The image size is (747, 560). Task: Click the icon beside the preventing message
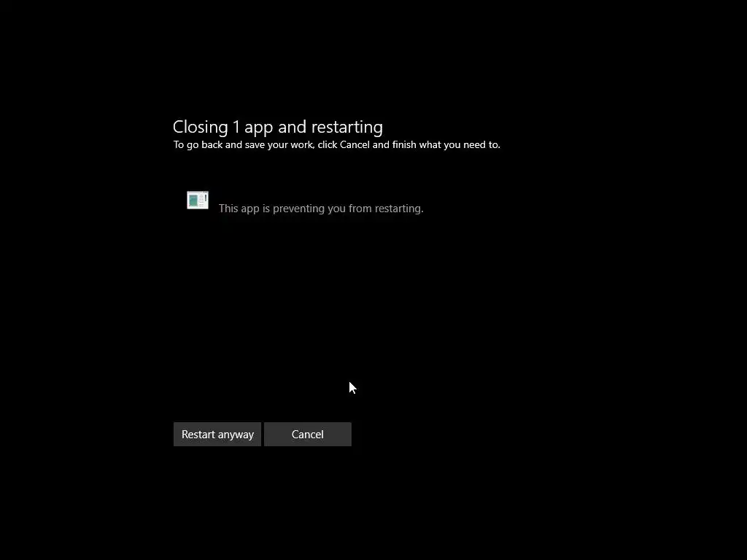198,200
